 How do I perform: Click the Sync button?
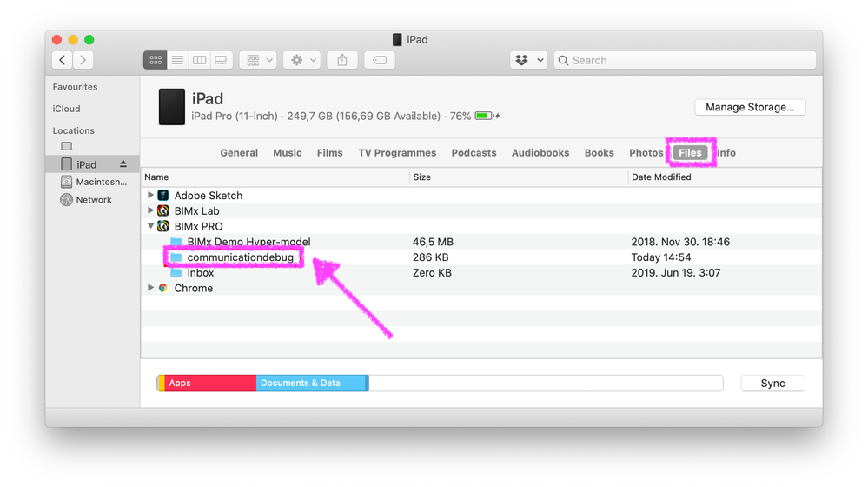click(772, 384)
